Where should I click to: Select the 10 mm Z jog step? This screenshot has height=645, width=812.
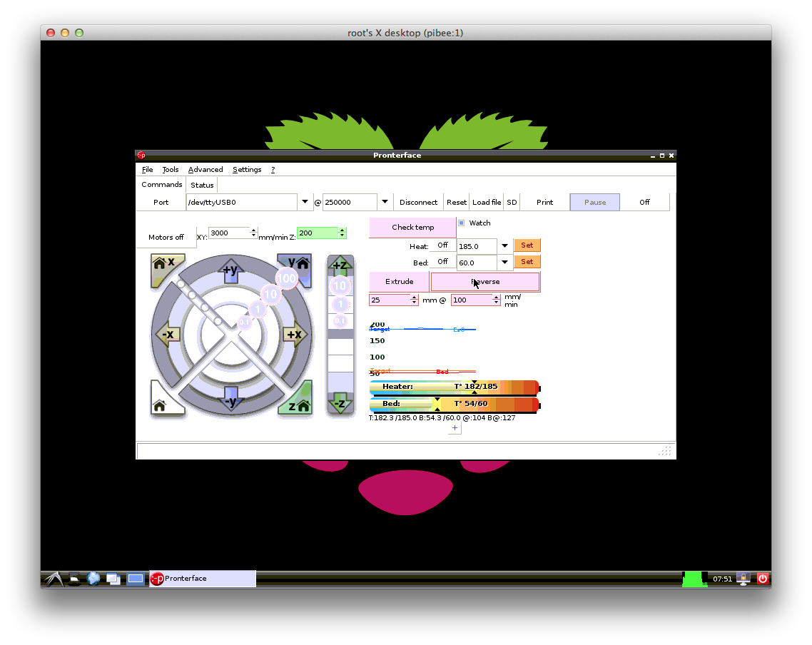tap(340, 285)
